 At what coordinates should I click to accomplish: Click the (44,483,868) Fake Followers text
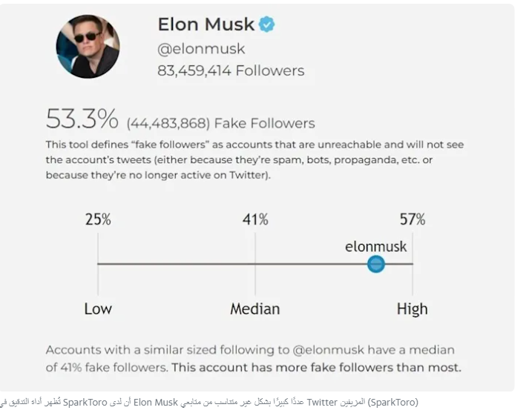point(220,123)
